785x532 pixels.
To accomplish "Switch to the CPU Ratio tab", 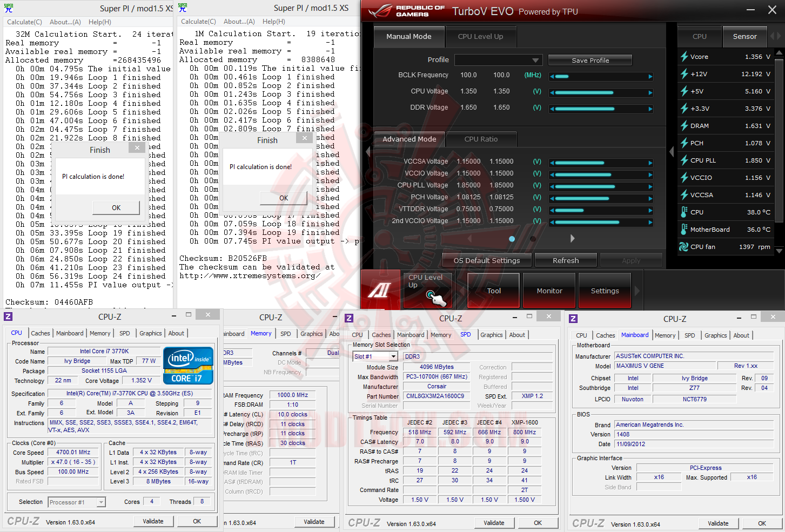I will click(x=481, y=139).
